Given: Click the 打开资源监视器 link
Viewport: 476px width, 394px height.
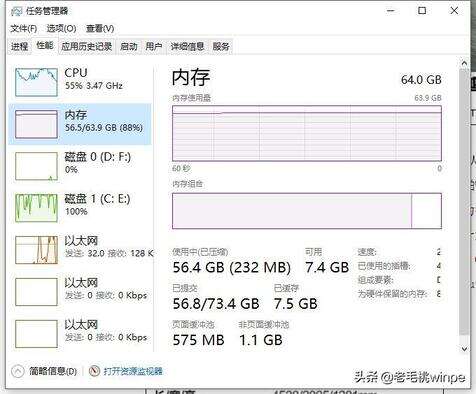Looking at the screenshot, I should coord(133,371).
